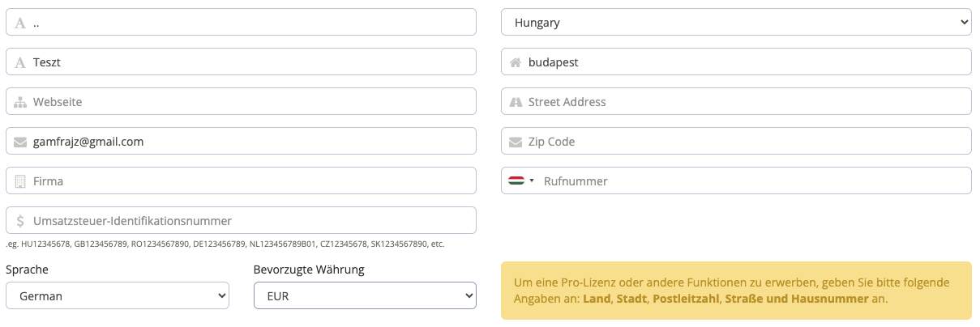
Task: Click the dollar icon in VAT field
Action: click(20, 221)
